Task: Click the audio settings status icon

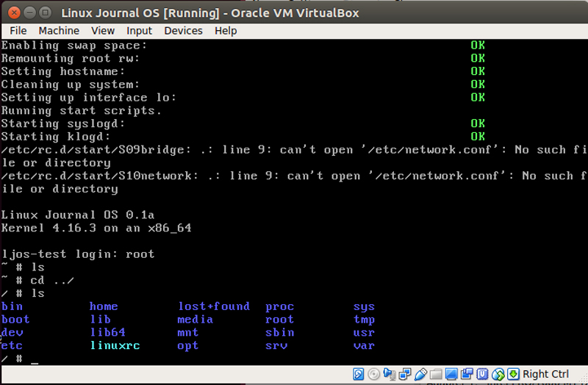Action: (390, 374)
